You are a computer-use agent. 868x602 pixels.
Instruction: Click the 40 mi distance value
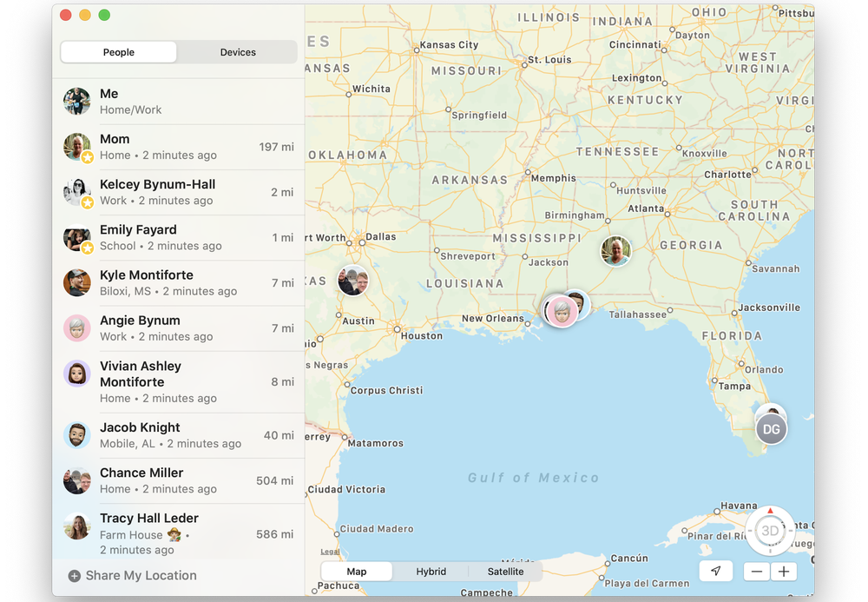tap(279, 435)
